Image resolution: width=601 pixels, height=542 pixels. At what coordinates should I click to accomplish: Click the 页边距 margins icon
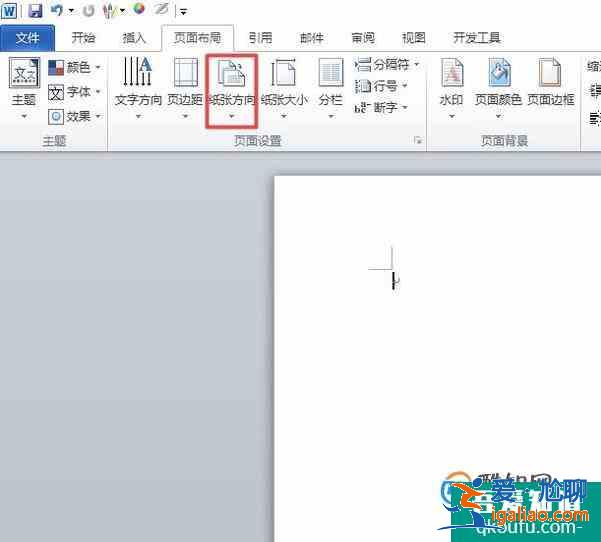[x=186, y=72]
